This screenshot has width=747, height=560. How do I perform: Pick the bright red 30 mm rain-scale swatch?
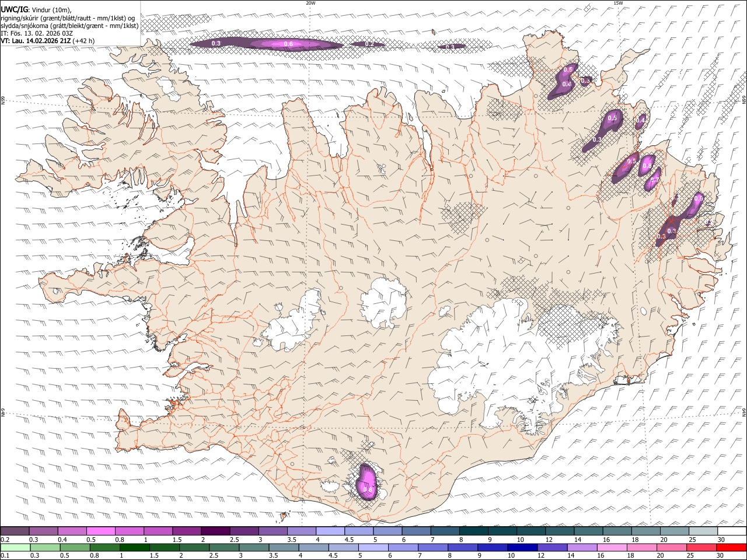pyautogui.click(x=731, y=547)
